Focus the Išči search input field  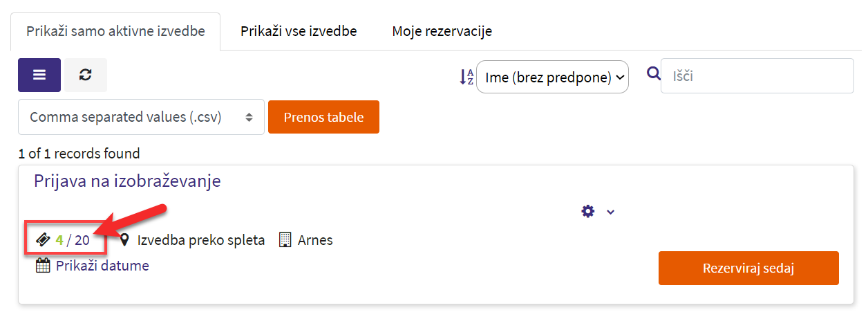click(757, 75)
